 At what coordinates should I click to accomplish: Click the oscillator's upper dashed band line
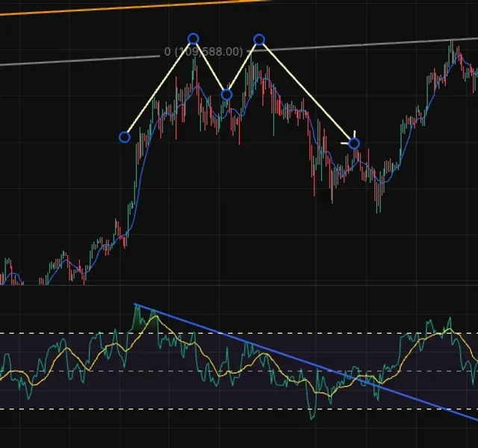click(239, 333)
